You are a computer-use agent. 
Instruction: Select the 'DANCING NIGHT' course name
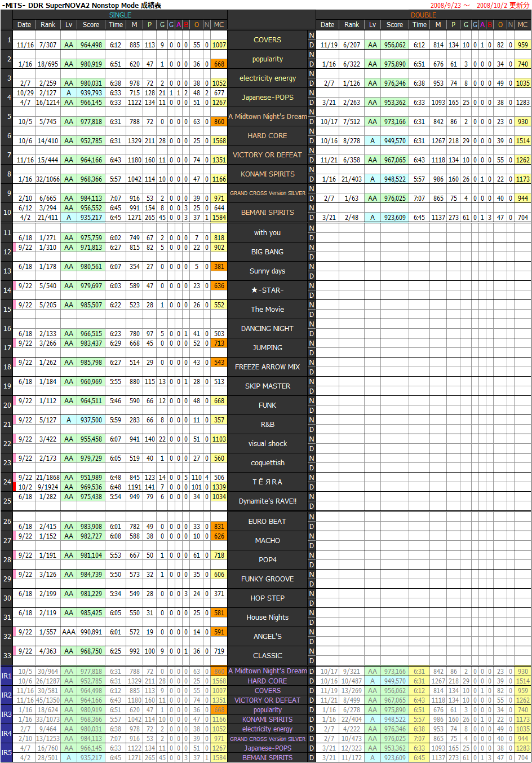pos(267,329)
